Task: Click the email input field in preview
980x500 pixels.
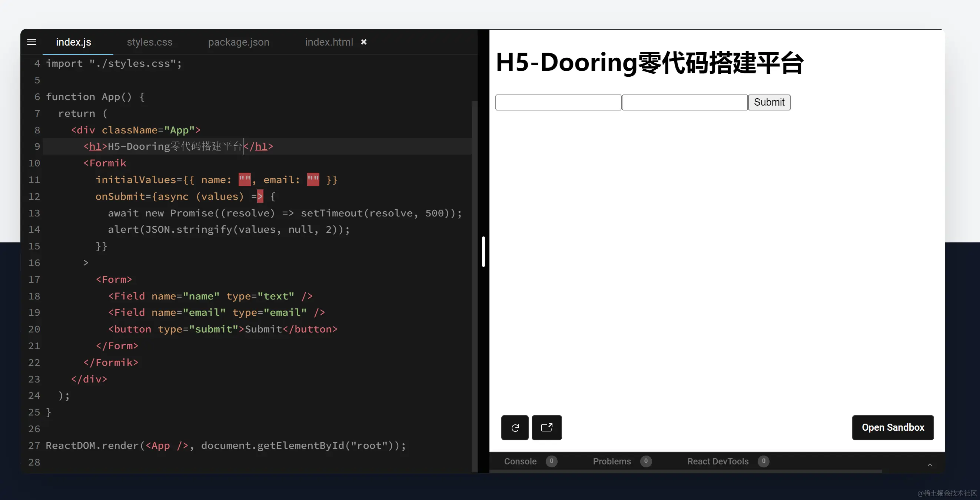Action: click(684, 102)
